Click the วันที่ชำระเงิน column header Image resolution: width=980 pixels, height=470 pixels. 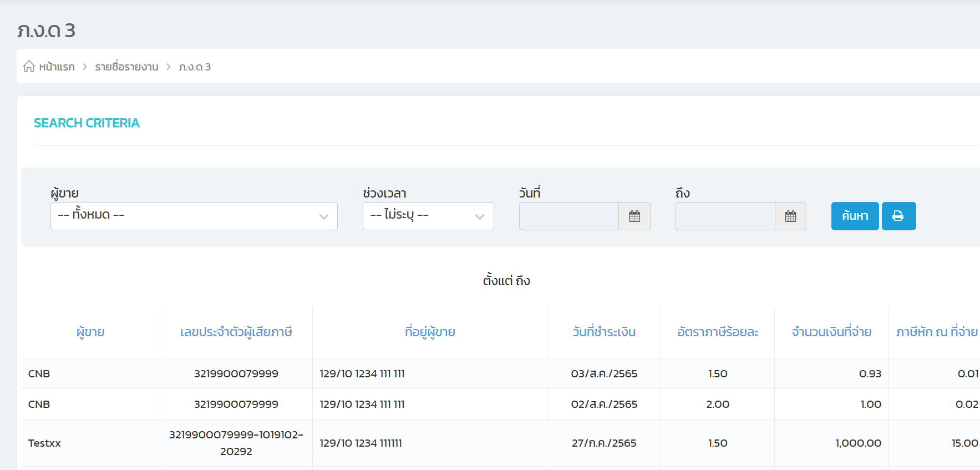pyautogui.click(x=604, y=332)
